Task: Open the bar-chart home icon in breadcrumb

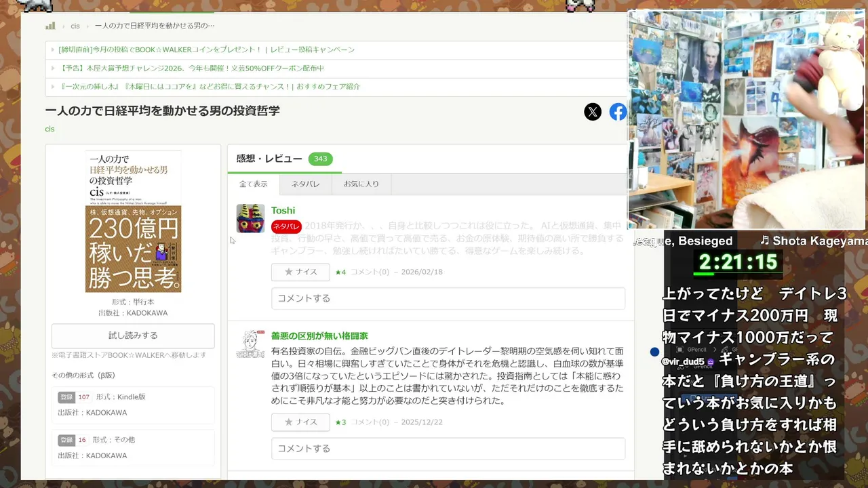Action: coord(50,26)
